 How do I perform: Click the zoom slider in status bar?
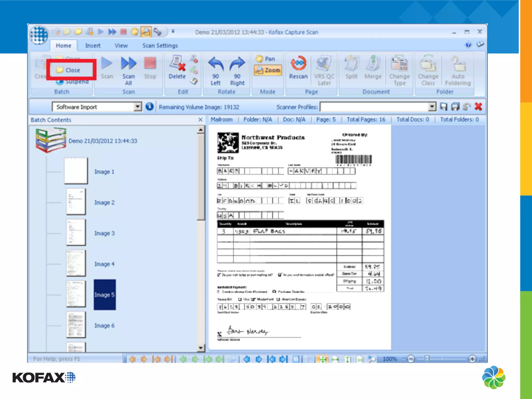(427, 359)
